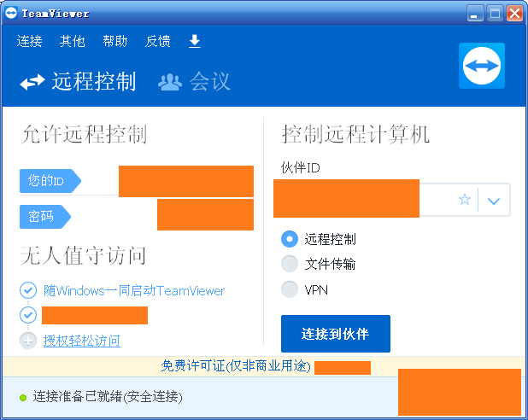Switch to the 会议 tab
528x420 pixels.
[195, 81]
